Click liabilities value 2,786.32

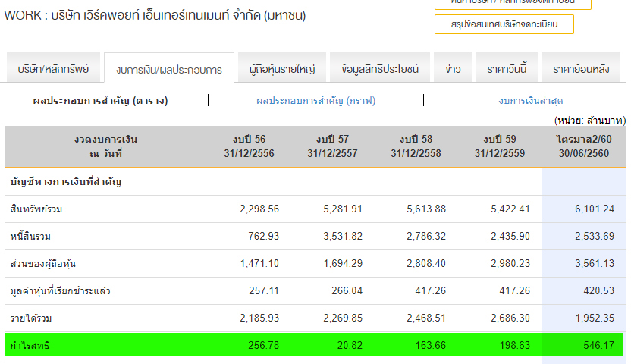(426, 236)
